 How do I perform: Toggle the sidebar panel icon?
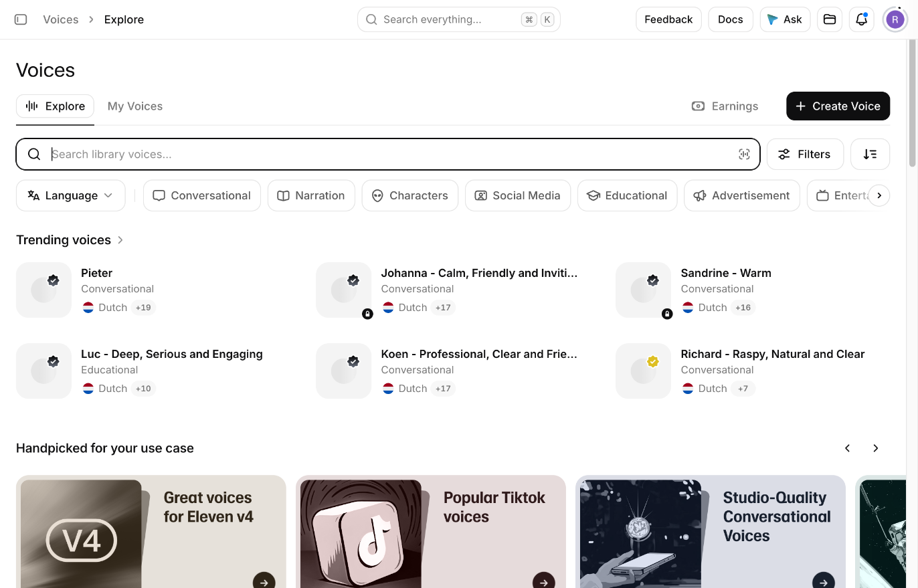21,19
